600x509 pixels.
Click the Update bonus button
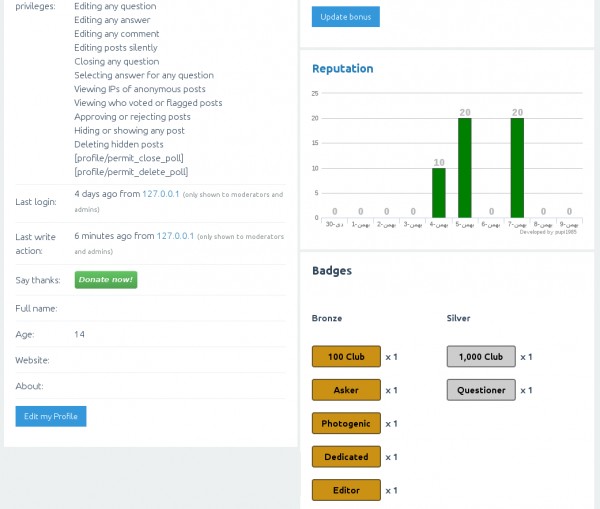click(x=345, y=17)
